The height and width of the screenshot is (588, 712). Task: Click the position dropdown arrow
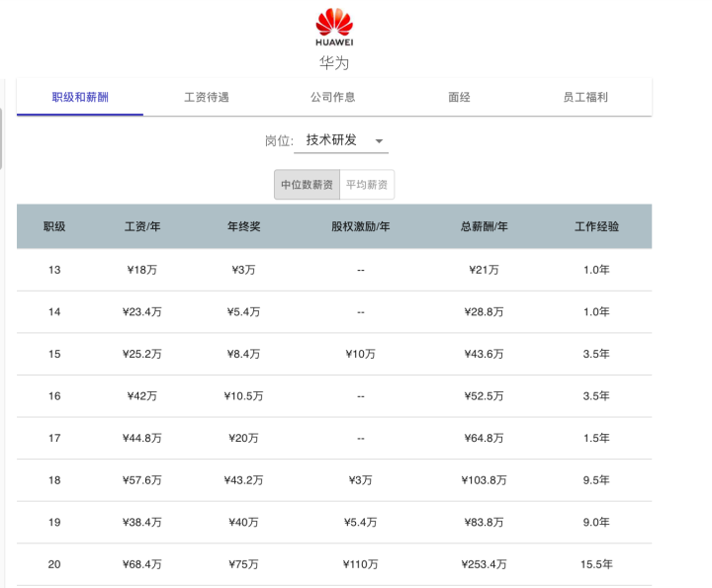379,141
